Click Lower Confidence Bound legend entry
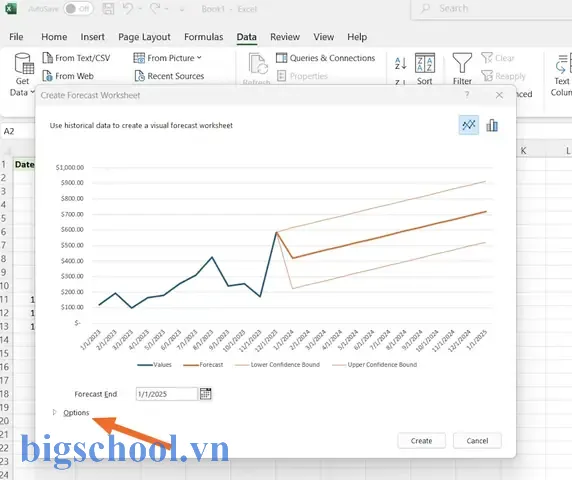The image size is (572, 480). [x=278, y=365]
